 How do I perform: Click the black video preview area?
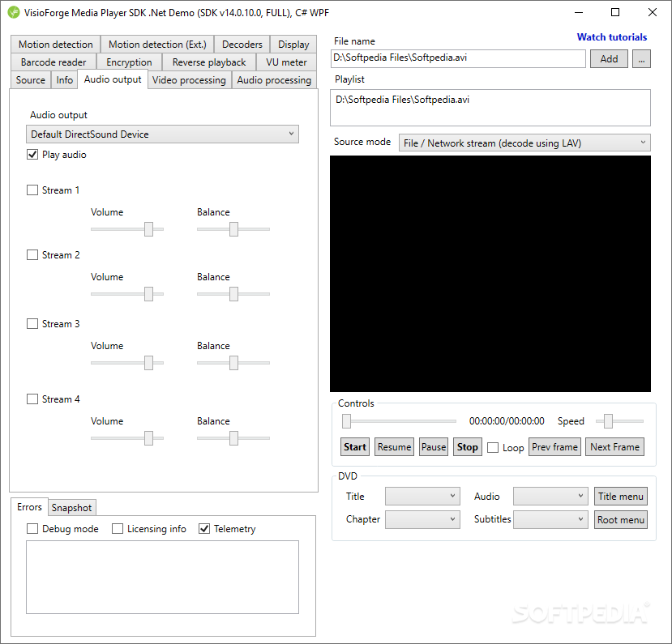click(490, 274)
